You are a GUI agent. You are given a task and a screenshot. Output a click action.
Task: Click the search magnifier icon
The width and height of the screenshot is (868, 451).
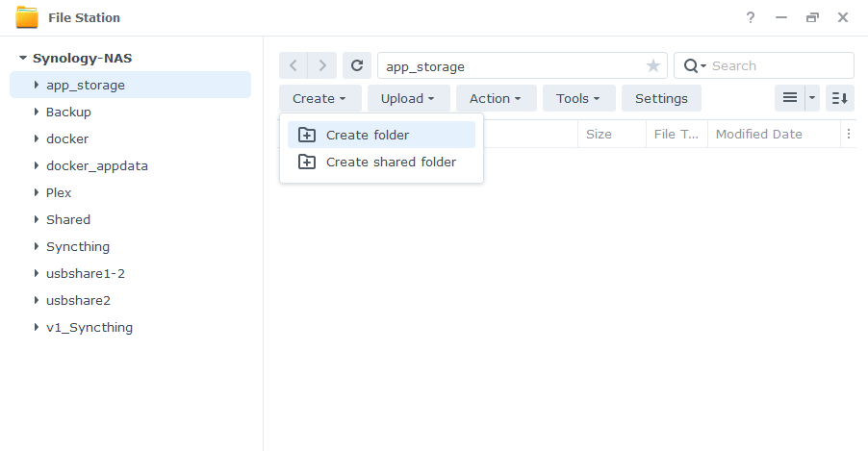click(691, 65)
